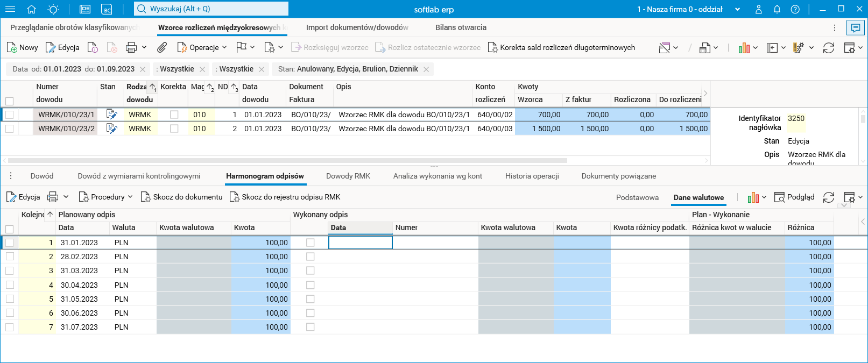This screenshot has height=363, width=868.
Task: Click the horizontal scrollbar of the upper grid
Action: pyautogui.click(x=287, y=160)
